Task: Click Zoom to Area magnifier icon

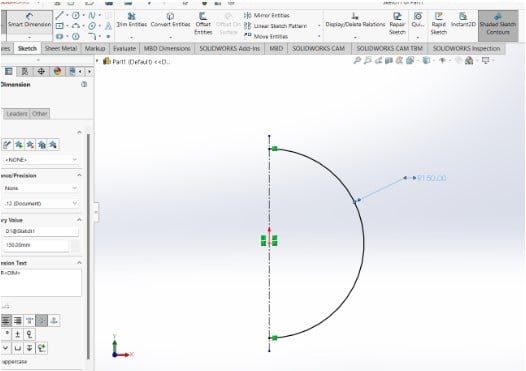Action: point(368,60)
